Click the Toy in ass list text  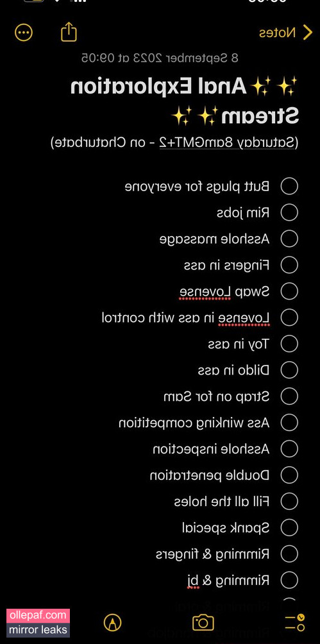click(x=239, y=344)
